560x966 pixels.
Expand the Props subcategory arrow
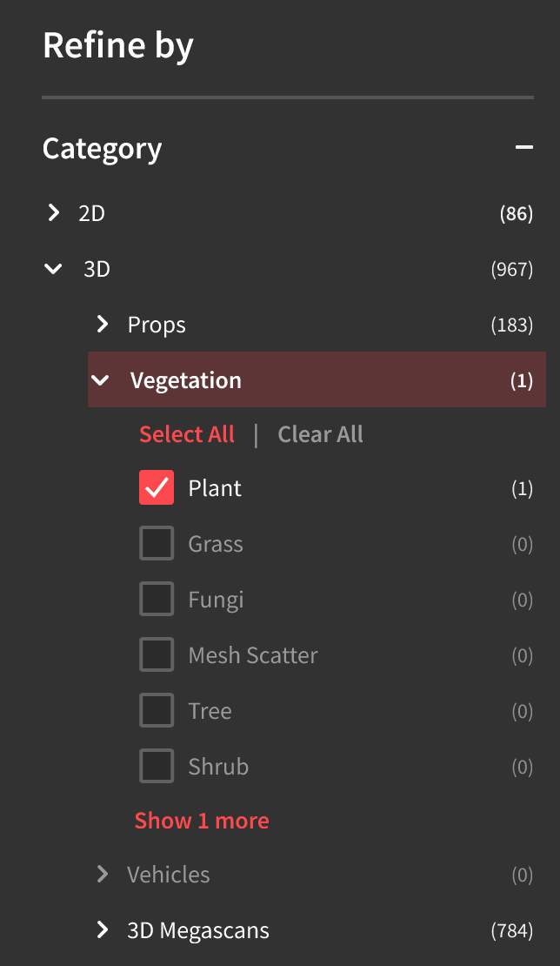[x=103, y=325]
